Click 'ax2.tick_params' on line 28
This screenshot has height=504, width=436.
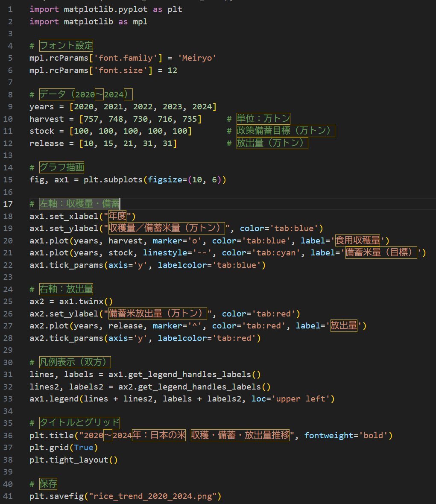66,338
